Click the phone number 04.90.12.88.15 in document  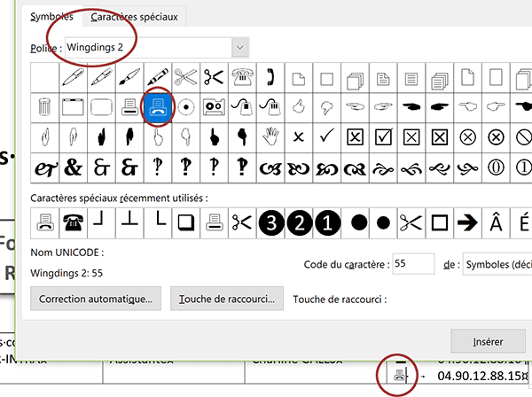coord(480,376)
